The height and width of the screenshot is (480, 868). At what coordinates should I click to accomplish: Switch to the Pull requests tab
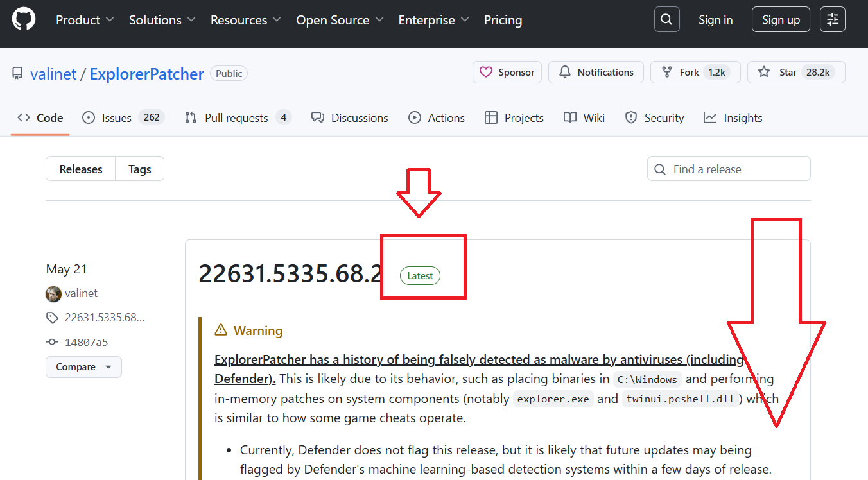click(238, 118)
